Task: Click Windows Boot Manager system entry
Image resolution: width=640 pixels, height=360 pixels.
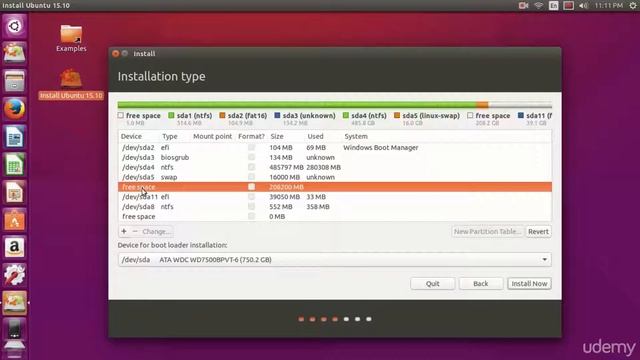Action: coord(380,147)
